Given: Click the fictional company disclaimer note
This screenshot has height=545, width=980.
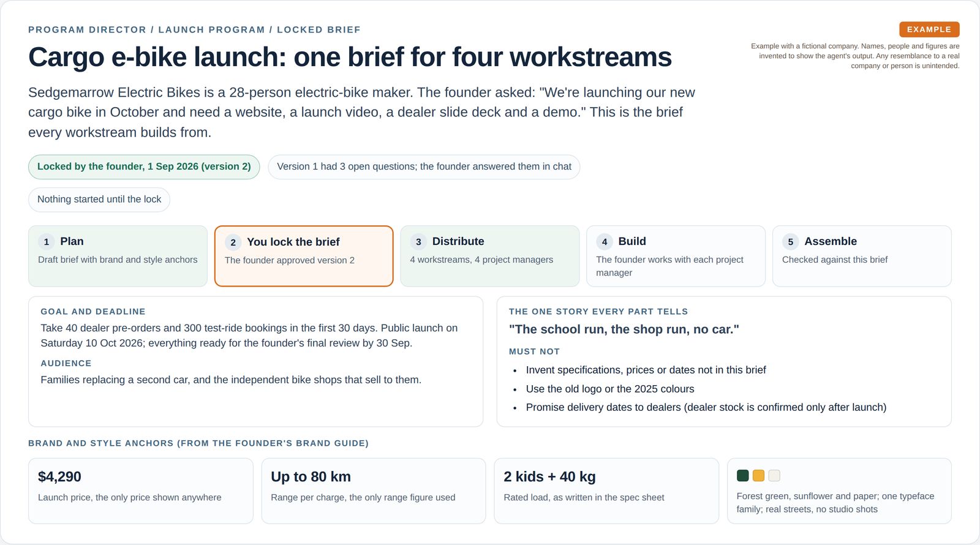Looking at the screenshot, I should click(x=855, y=56).
